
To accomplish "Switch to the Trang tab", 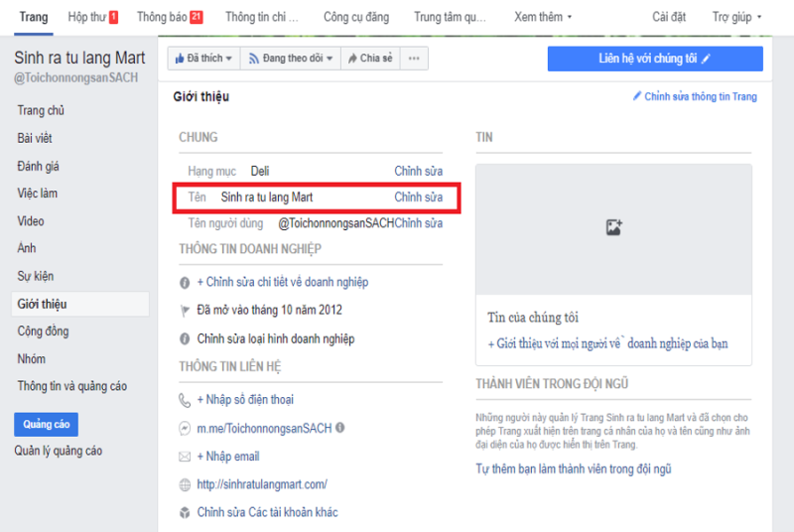I will [x=34, y=17].
